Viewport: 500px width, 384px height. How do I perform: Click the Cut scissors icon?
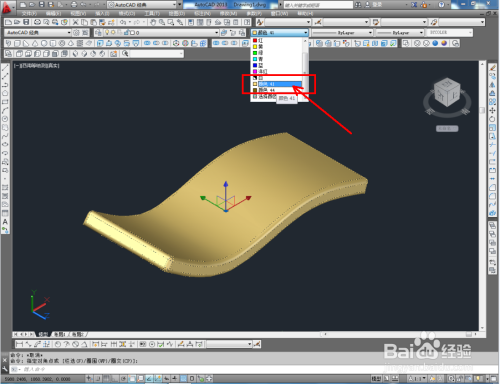[x=76, y=22]
